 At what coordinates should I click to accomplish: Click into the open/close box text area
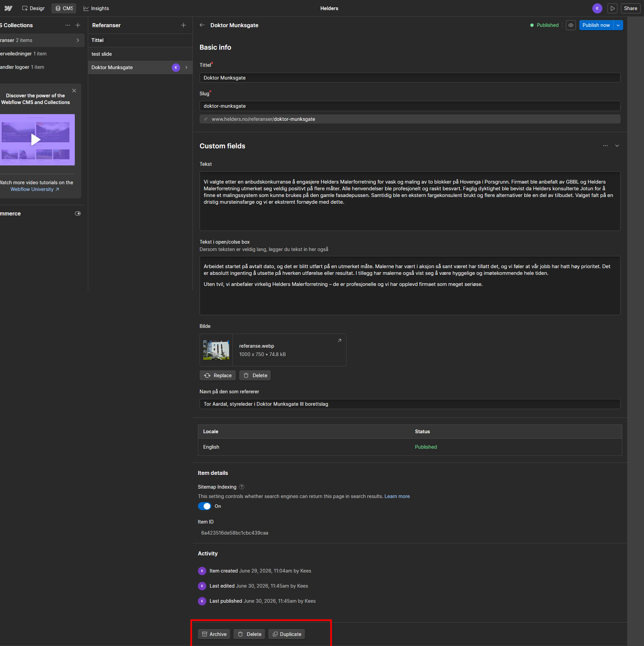click(x=410, y=286)
